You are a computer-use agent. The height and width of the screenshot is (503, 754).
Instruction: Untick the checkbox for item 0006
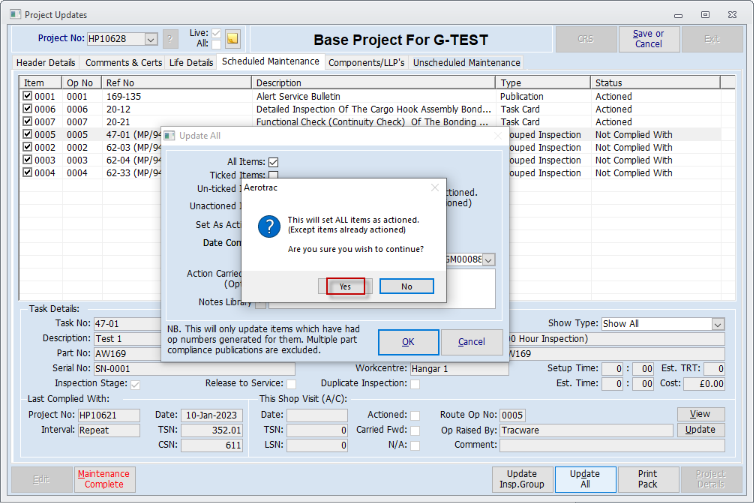pyautogui.click(x=27, y=109)
